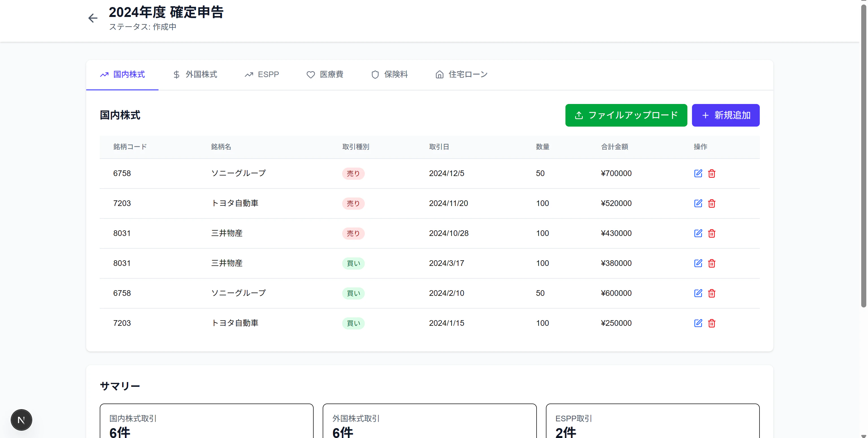This screenshot has height=438, width=868.
Task: Edit the Sony Group 2024/12/5 sell row
Action: [698, 173]
